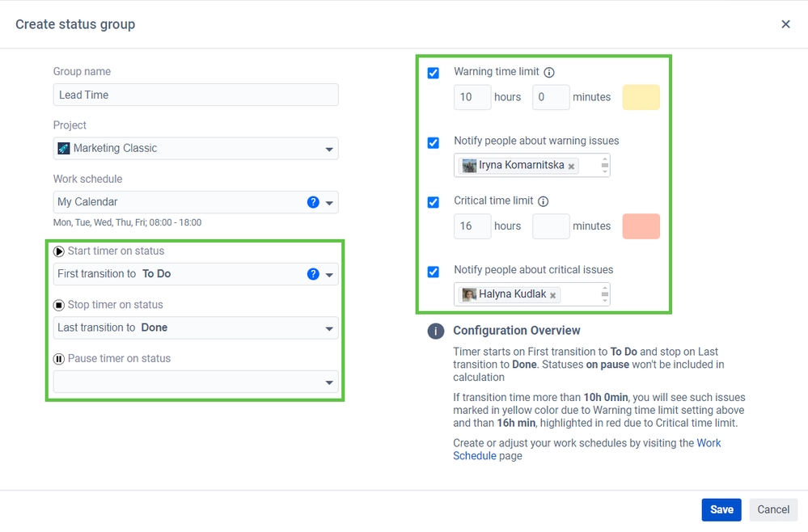The height and width of the screenshot is (532, 808).
Task: Click the warning minutes field
Action: (x=551, y=97)
